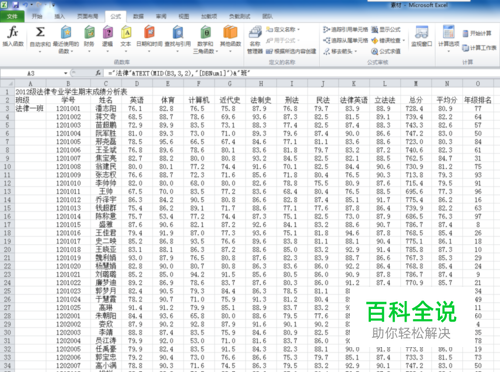Screen dimensions: 500x372
Task: Select the 法律英语 header cell
Action: coord(354,100)
